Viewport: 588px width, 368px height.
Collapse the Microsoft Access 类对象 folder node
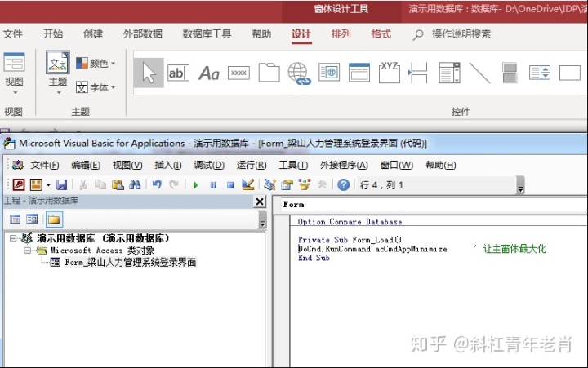point(28,251)
